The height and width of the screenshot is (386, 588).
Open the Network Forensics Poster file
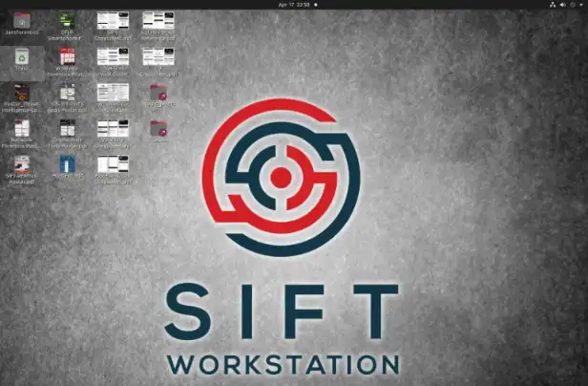[x=22, y=128]
